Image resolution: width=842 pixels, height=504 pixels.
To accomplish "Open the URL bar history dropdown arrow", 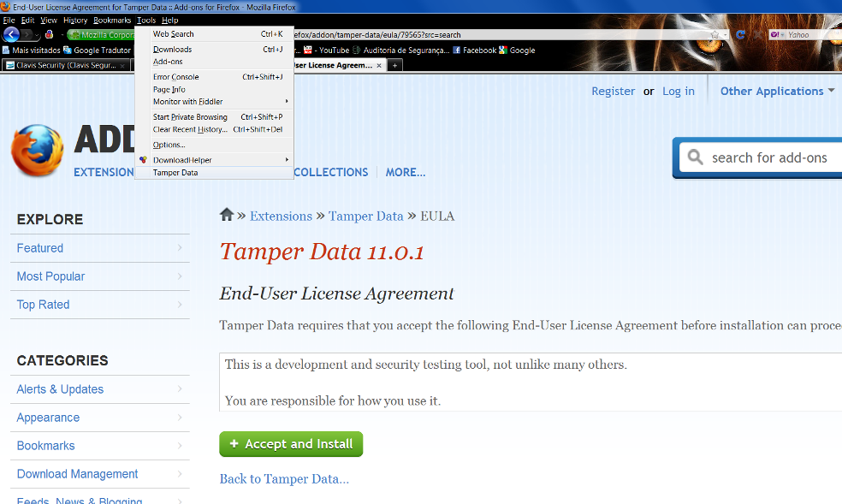I will tap(725, 35).
